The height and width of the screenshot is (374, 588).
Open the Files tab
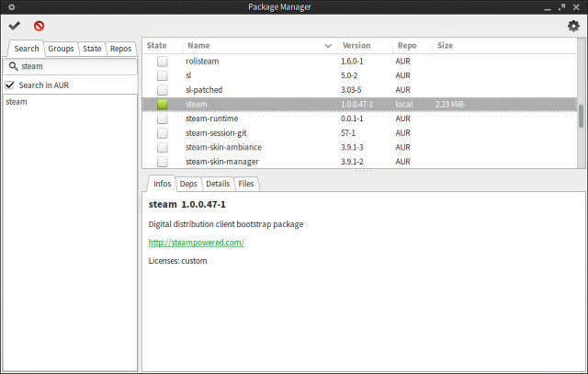(246, 184)
